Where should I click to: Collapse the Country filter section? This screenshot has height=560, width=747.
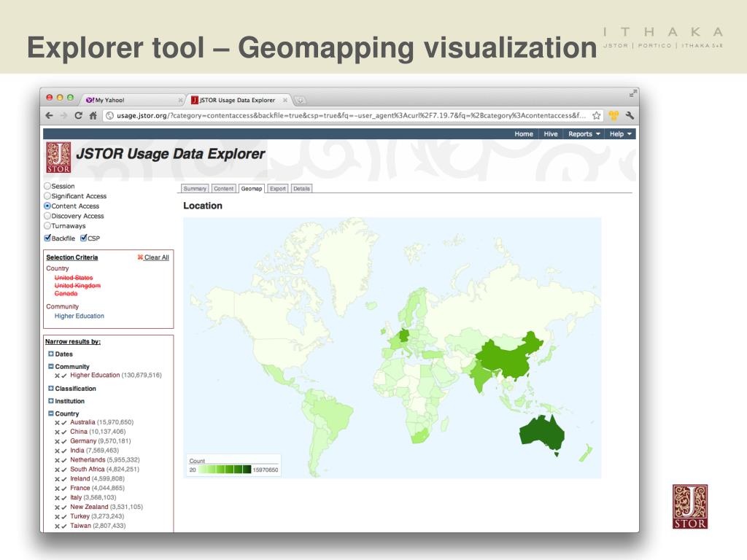point(50,414)
